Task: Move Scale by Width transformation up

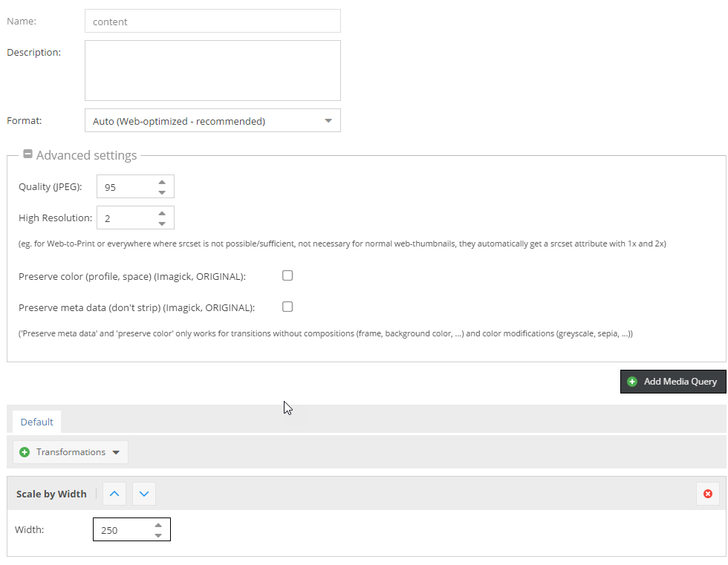Action: [x=114, y=494]
